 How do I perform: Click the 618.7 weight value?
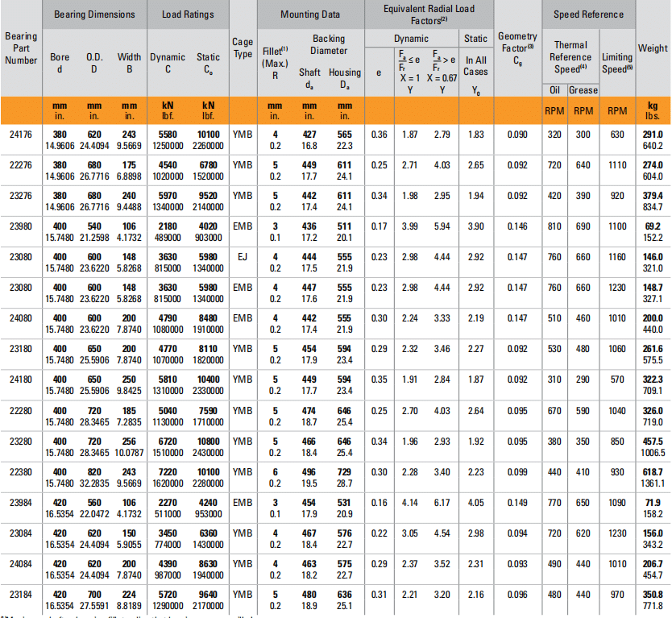pyautogui.click(x=653, y=471)
